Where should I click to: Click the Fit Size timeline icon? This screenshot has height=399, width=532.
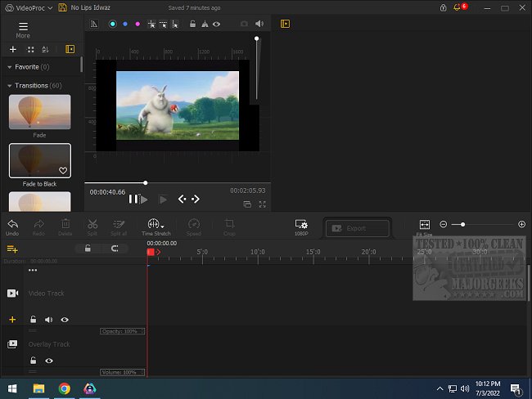point(424,225)
